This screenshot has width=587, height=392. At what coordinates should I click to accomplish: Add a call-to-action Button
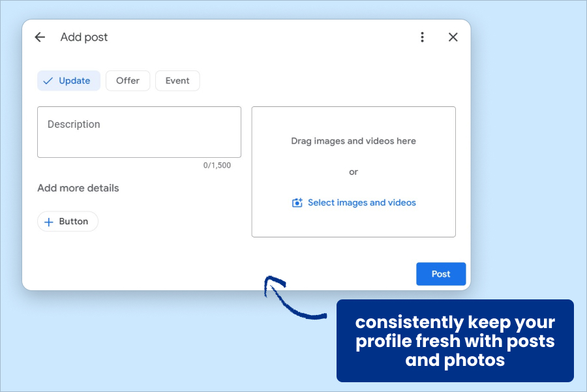click(x=68, y=221)
